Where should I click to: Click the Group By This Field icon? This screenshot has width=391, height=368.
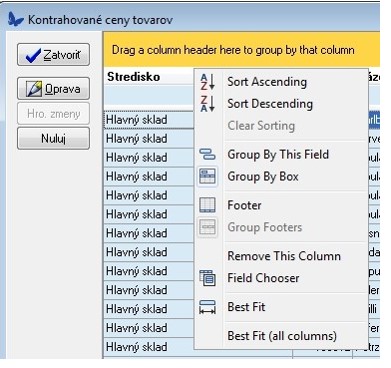[x=207, y=155]
